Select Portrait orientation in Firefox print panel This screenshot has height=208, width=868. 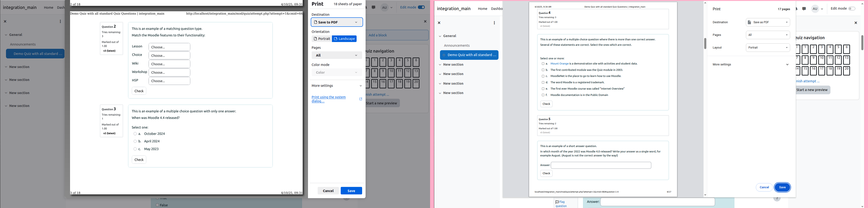pyautogui.click(x=321, y=39)
